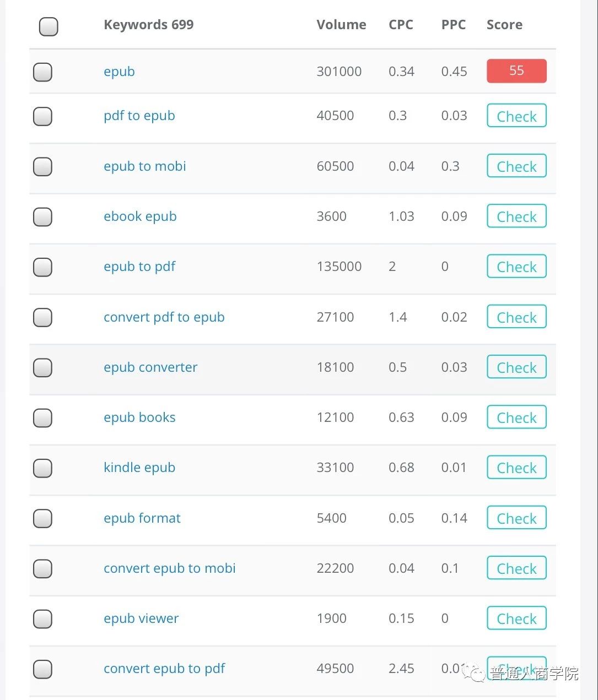598x700 pixels.
Task: Check score for epub converter
Action: [516, 367]
